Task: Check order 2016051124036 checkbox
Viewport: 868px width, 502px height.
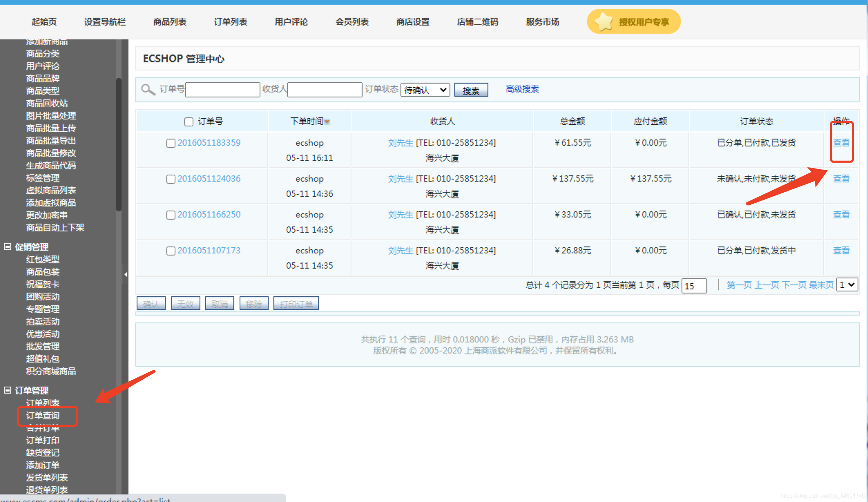Action: point(171,179)
